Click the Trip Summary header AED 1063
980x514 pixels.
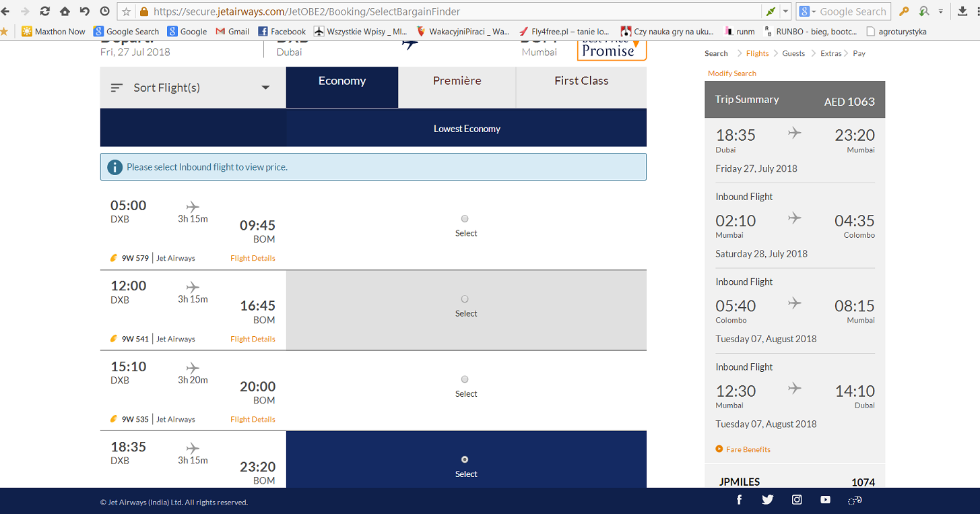click(x=795, y=100)
